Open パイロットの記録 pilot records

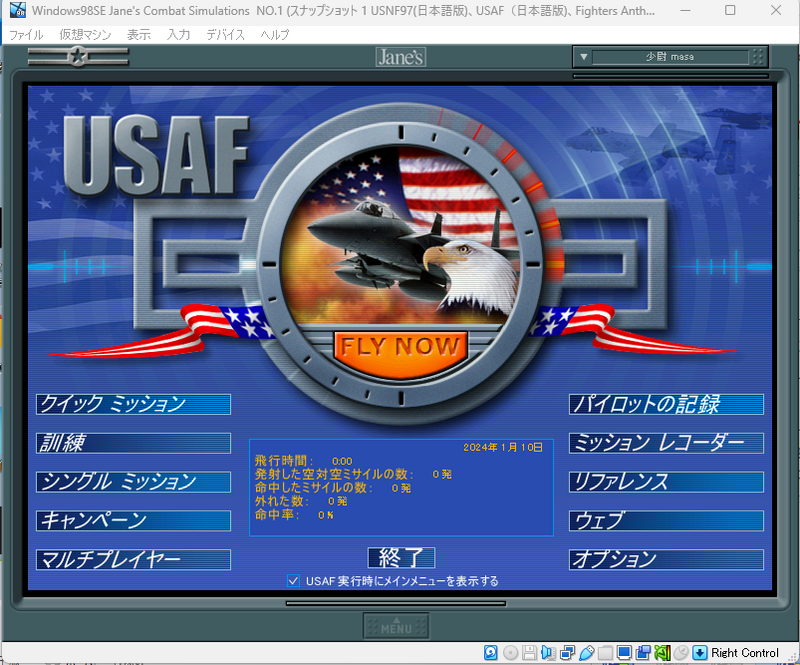point(666,404)
